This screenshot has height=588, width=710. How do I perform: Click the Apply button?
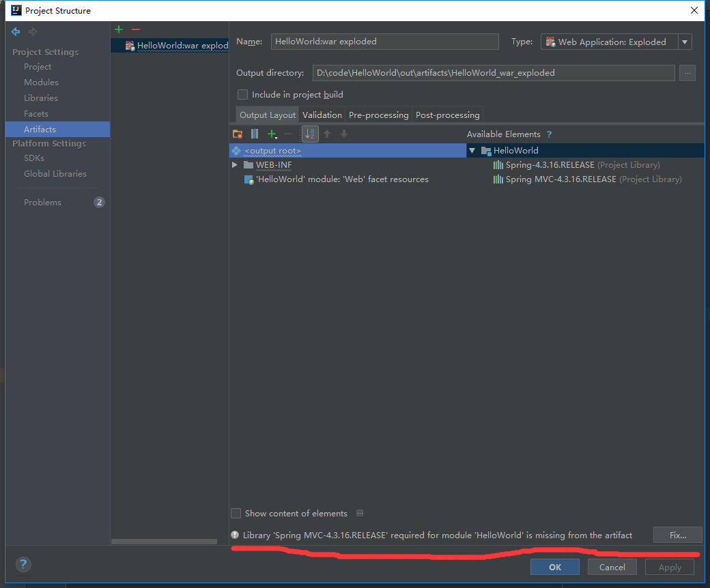pyautogui.click(x=670, y=567)
